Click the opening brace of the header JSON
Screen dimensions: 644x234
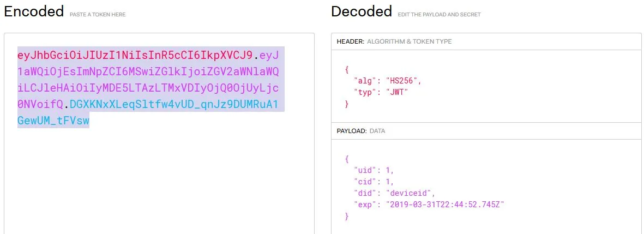click(346, 69)
